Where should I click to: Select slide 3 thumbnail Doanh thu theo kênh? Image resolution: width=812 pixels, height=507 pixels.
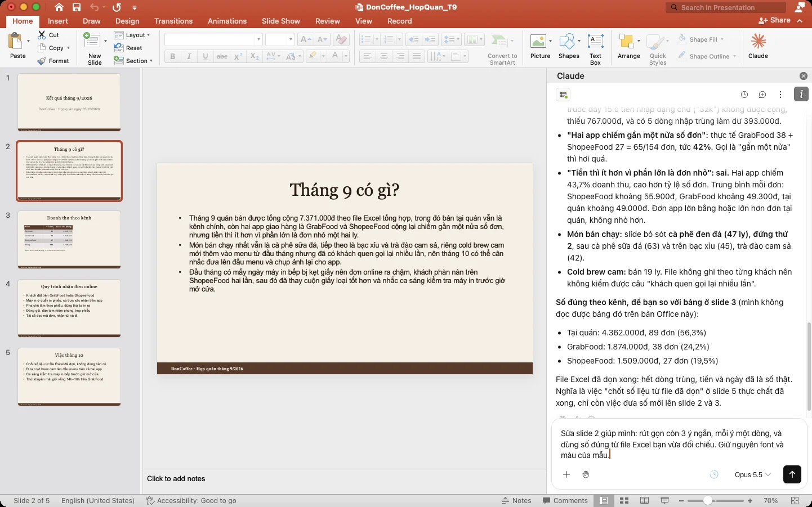[x=69, y=239]
